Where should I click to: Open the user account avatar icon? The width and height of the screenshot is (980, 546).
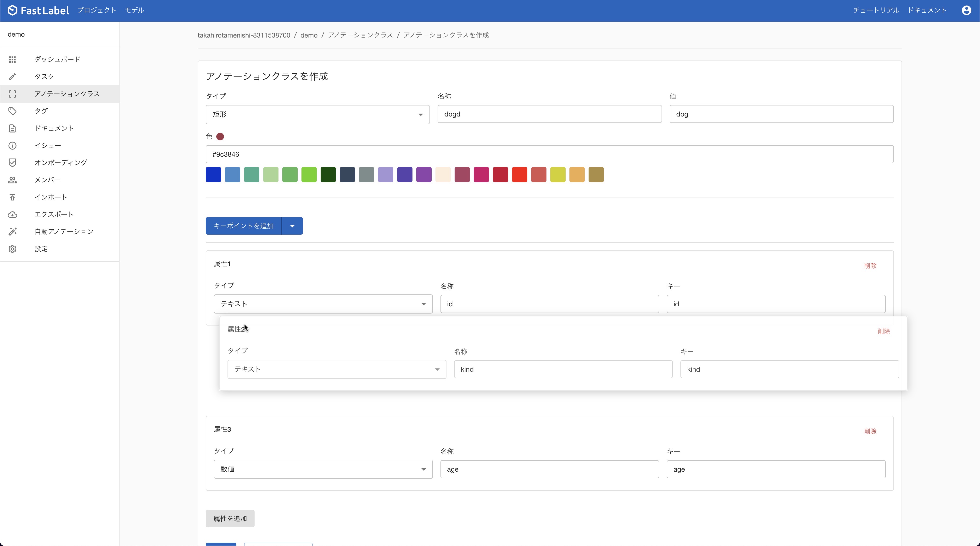[x=966, y=10]
